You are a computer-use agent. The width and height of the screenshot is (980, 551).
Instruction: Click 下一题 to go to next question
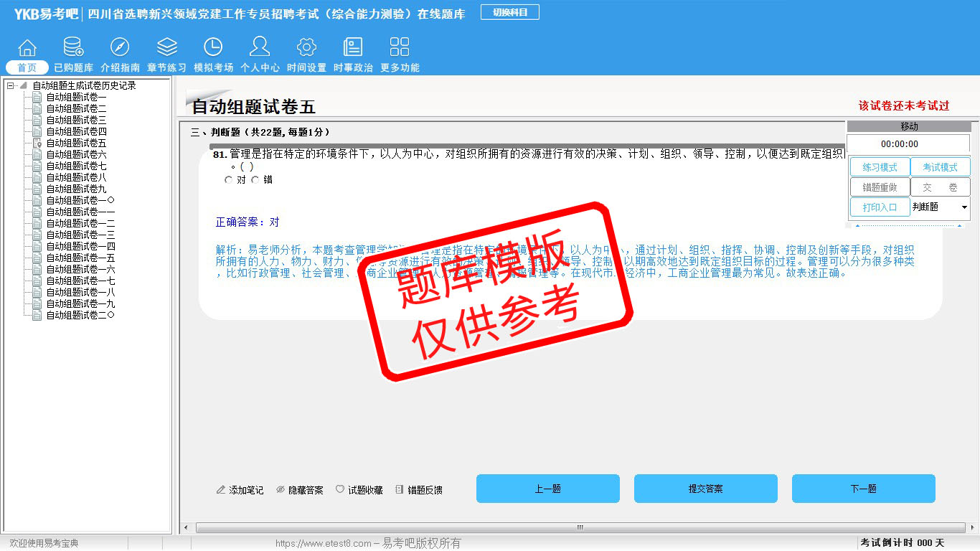[x=863, y=489]
